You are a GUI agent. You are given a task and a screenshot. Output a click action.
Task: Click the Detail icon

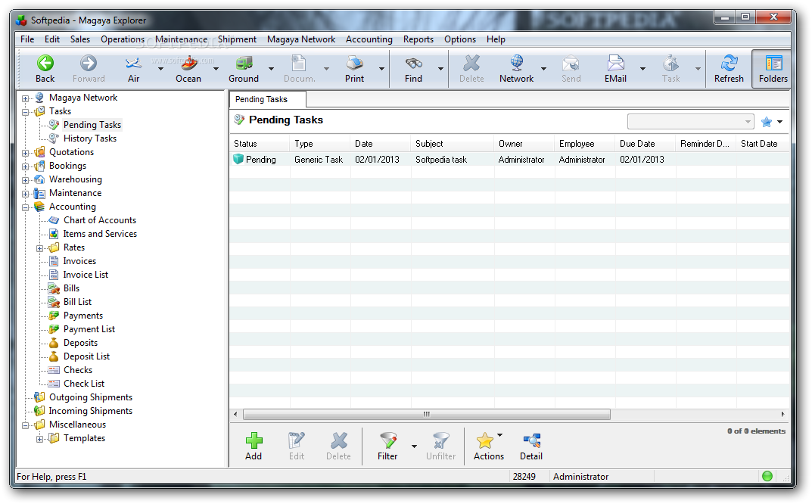[531, 440]
